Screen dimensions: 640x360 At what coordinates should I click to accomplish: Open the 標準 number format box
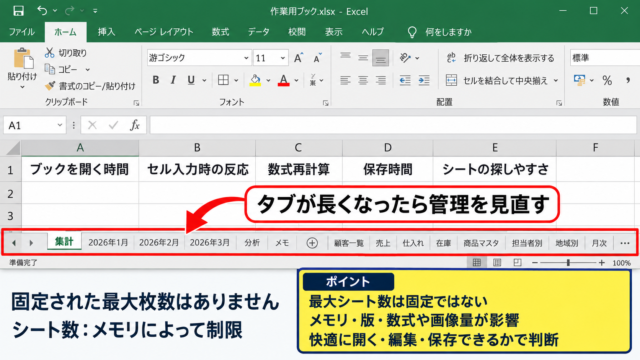pyautogui.click(x=605, y=58)
